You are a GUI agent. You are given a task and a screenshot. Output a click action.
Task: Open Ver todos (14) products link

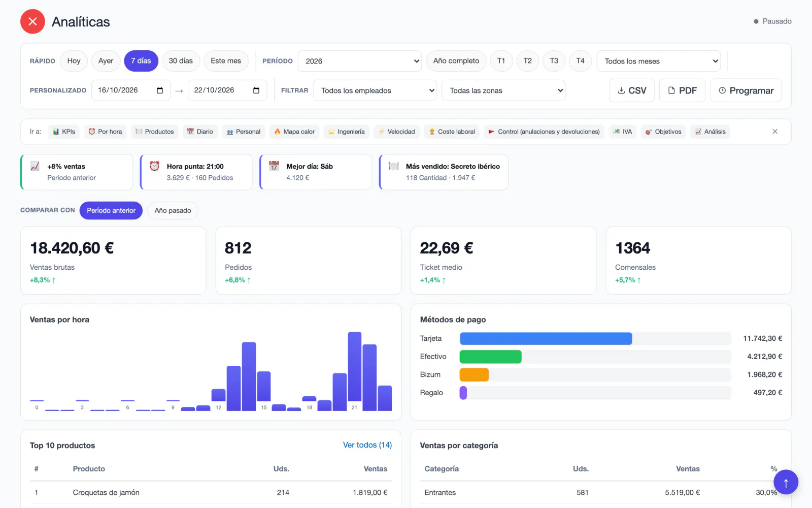[x=367, y=445]
